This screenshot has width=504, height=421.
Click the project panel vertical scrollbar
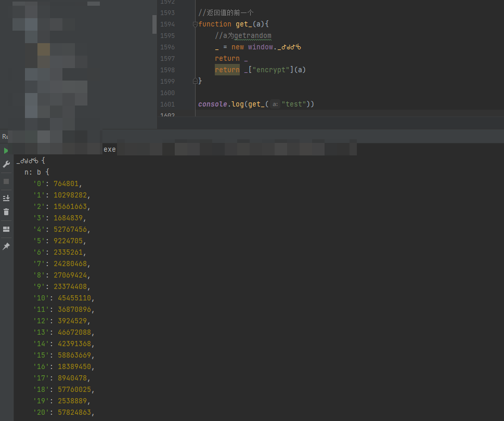(x=154, y=24)
